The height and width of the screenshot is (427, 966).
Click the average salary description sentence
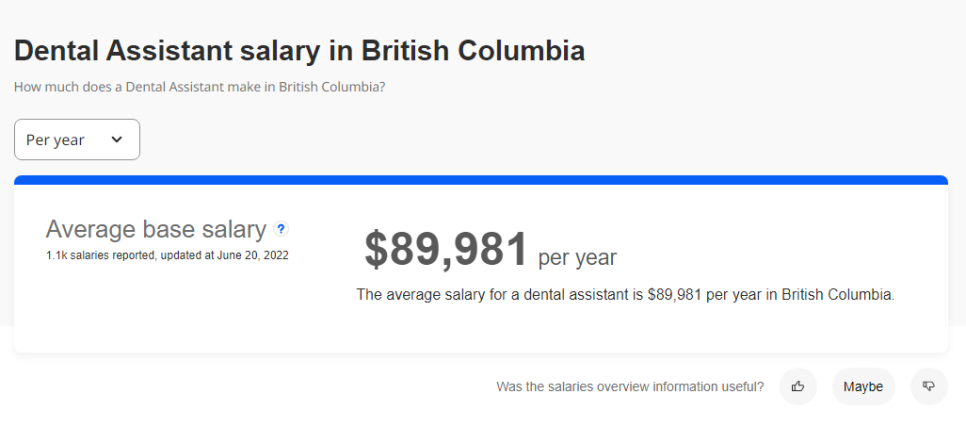(x=625, y=295)
